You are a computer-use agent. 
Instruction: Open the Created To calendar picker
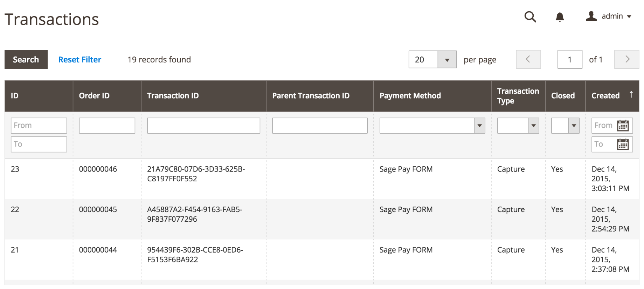point(623,144)
